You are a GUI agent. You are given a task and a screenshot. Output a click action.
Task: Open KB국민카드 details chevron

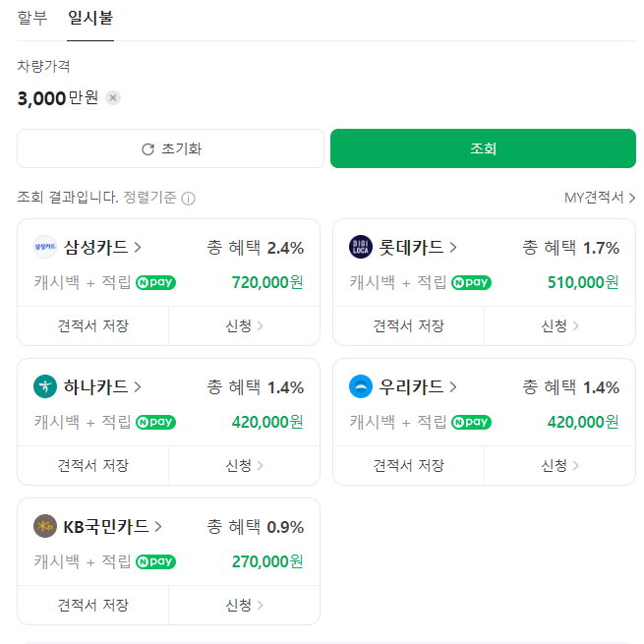click(157, 528)
